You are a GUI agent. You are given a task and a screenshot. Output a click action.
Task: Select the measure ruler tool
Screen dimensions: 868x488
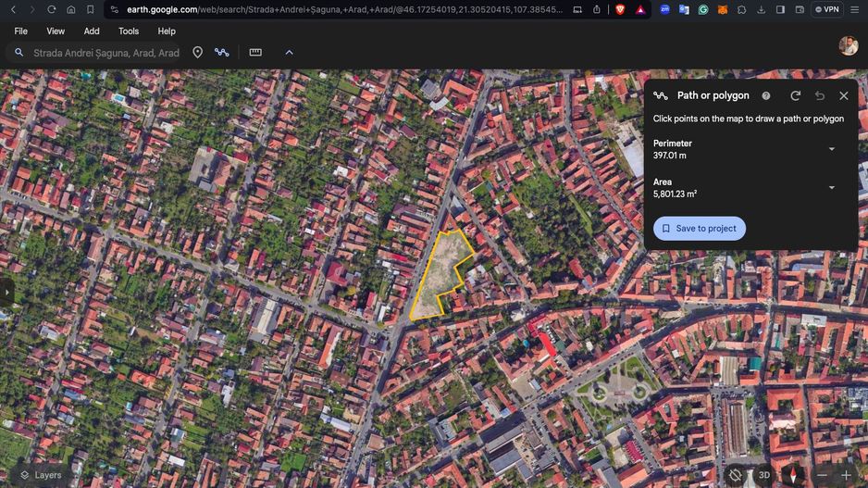255,53
